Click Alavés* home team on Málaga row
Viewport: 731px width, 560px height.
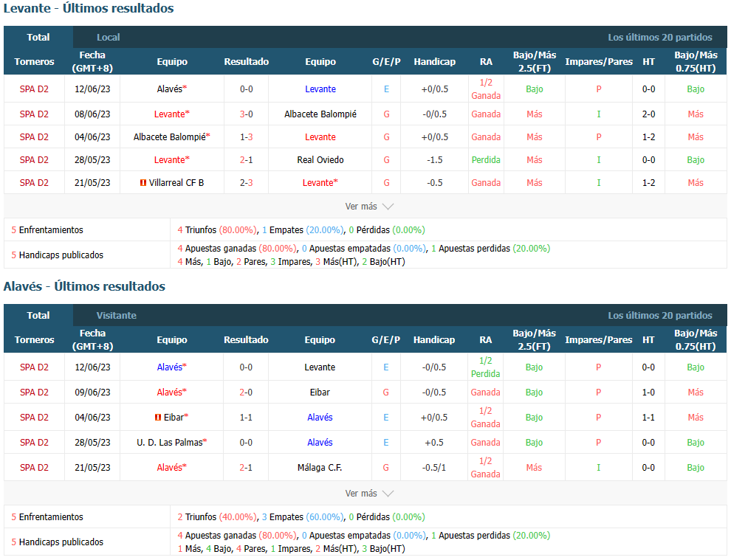pos(171,467)
